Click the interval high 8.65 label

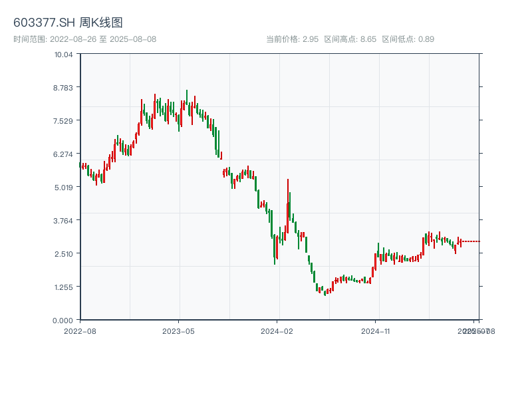(x=350, y=39)
